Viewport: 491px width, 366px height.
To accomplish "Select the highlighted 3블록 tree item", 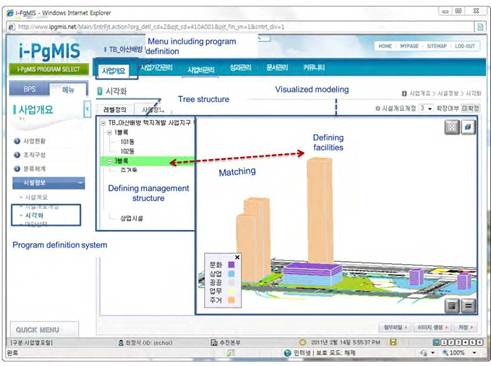I will [147, 161].
